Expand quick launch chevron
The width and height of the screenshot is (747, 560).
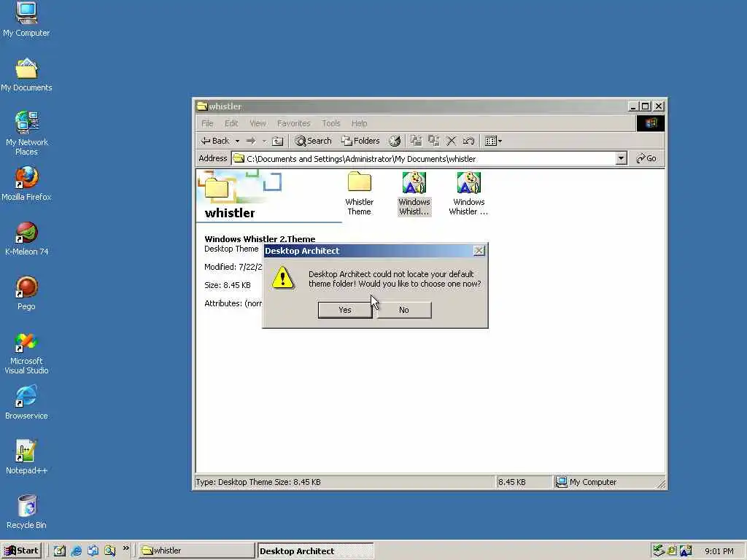(x=125, y=548)
